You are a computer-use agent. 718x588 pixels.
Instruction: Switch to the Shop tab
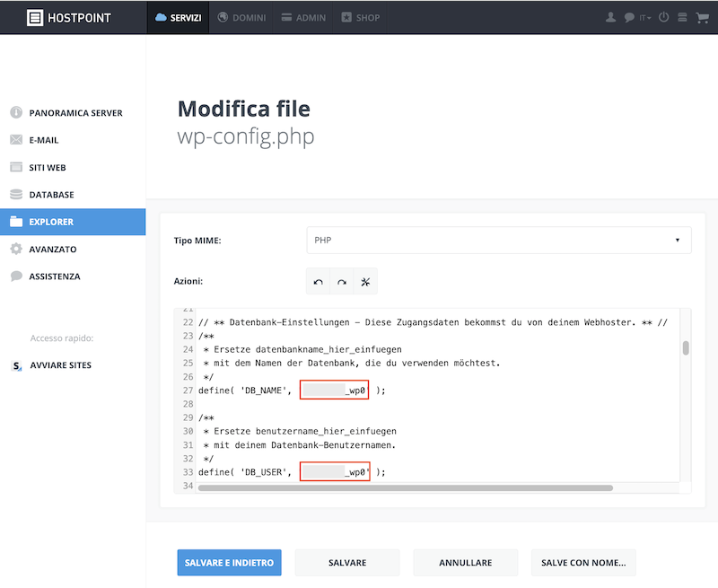pyautogui.click(x=361, y=17)
